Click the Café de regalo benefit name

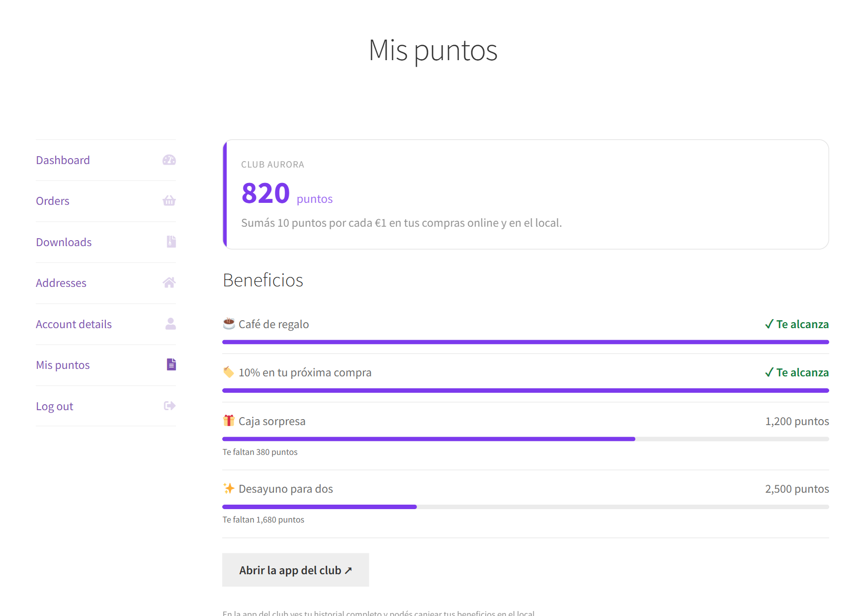coord(273,324)
